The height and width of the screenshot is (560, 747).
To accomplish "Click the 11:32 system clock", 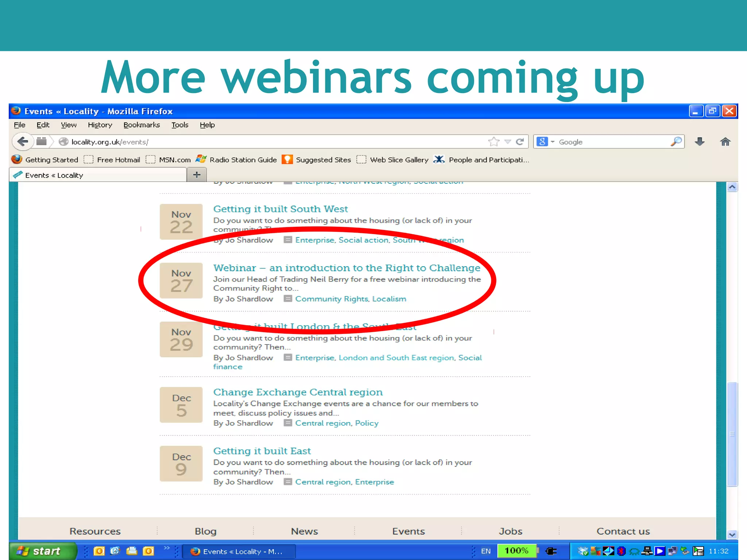I will click(x=719, y=551).
